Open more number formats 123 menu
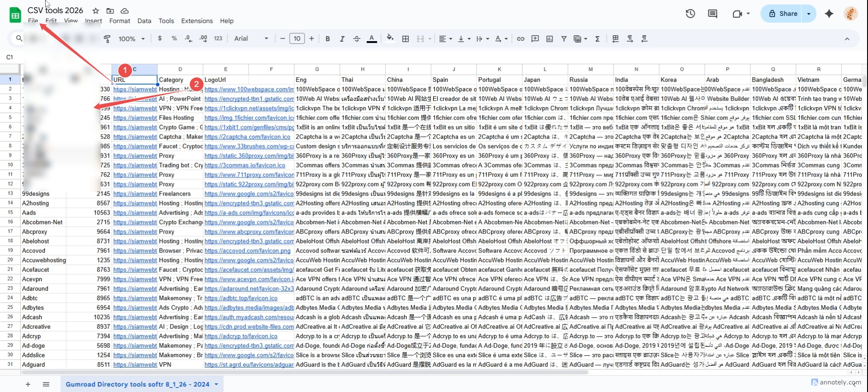The width and height of the screenshot is (868, 392). click(x=218, y=38)
